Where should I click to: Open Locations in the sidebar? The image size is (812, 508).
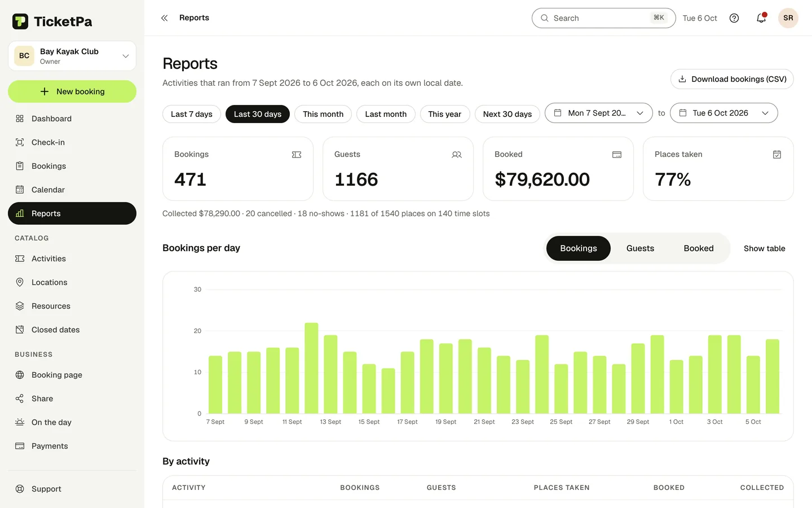pyautogui.click(x=72, y=282)
